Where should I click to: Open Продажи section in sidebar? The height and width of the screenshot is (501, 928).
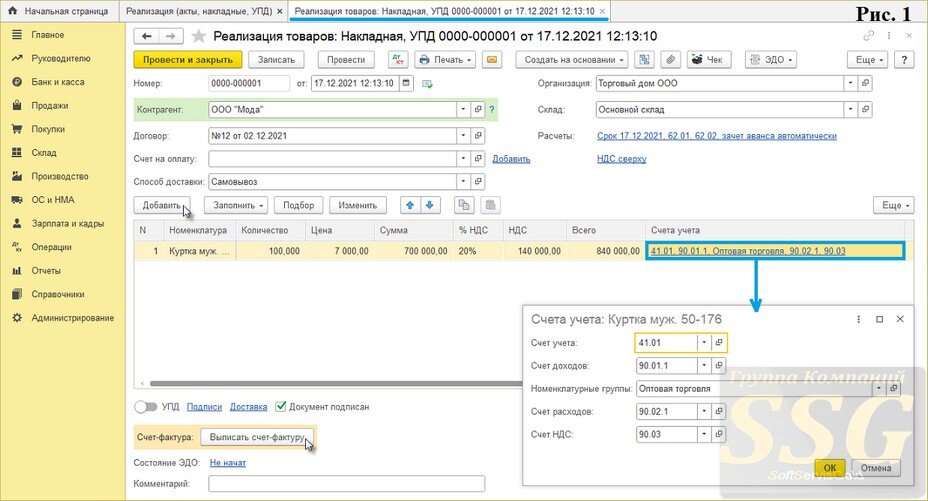[50, 106]
